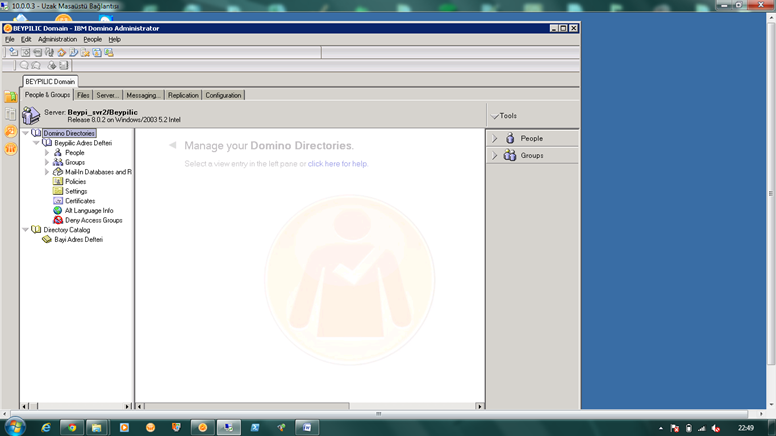Click the 22:49 clock in taskbar
This screenshot has height=436, width=776.
746,428
